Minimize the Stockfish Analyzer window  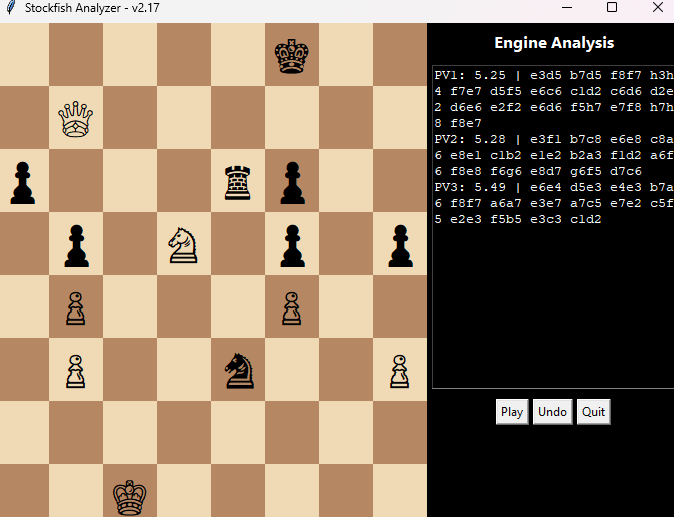coord(567,7)
